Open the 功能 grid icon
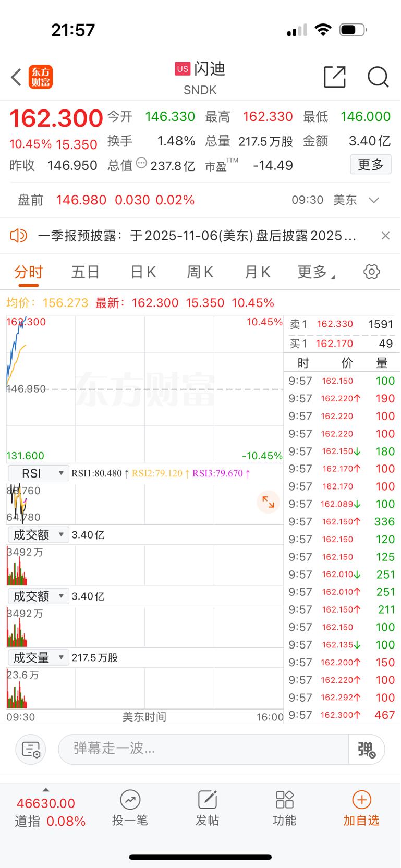Image resolution: width=401 pixels, height=868 pixels. (284, 800)
